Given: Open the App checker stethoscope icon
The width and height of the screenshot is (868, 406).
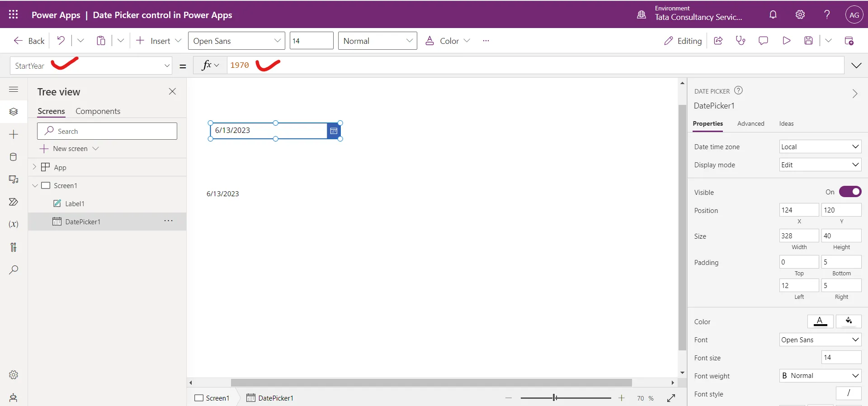Looking at the screenshot, I should (741, 41).
